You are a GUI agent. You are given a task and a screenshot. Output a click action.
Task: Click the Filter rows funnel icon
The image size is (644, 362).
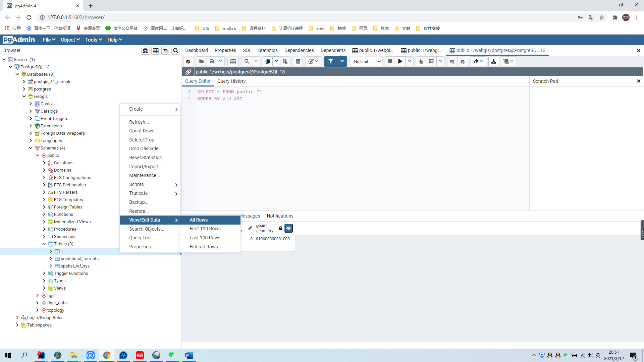331,61
